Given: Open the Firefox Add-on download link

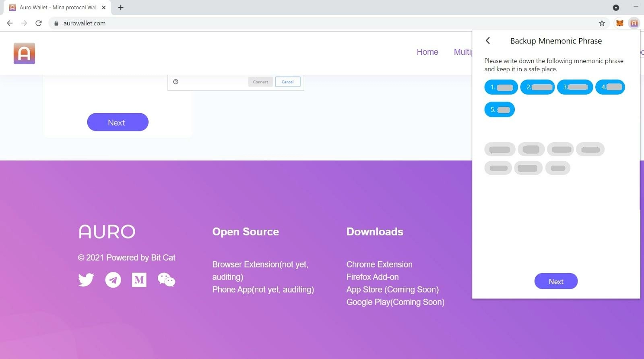Looking at the screenshot, I should tap(373, 277).
